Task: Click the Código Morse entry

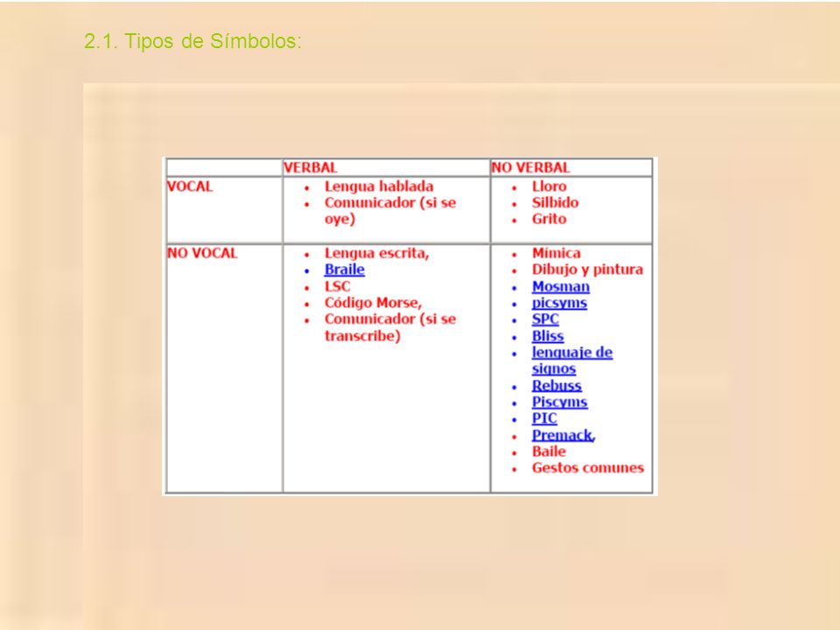Action: [x=373, y=303]
